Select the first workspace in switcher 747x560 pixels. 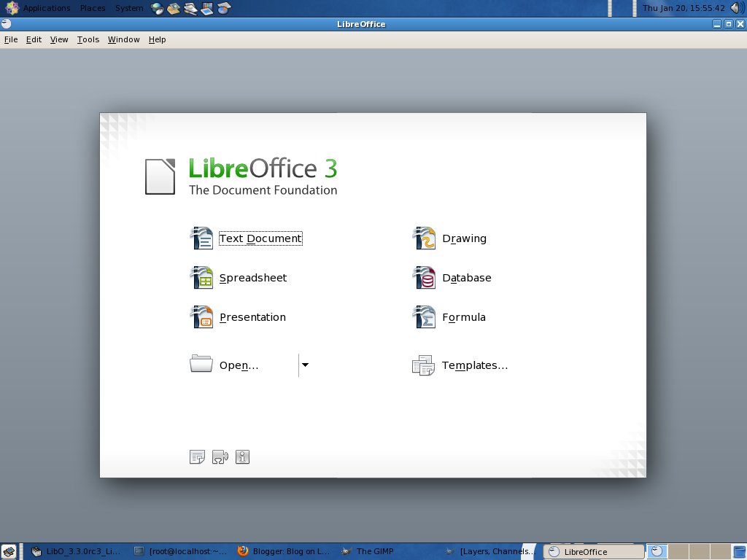click(657, 551)
